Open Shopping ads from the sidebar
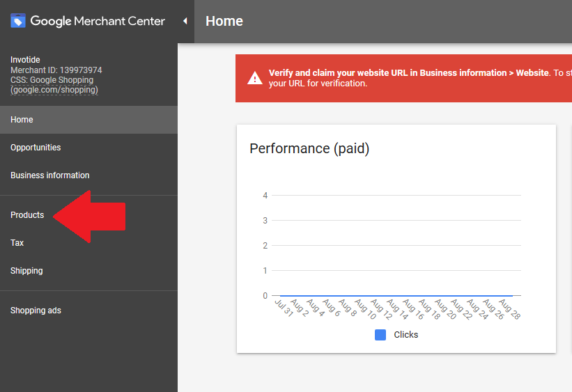This screenshot has width=572, height=392. 36,311
